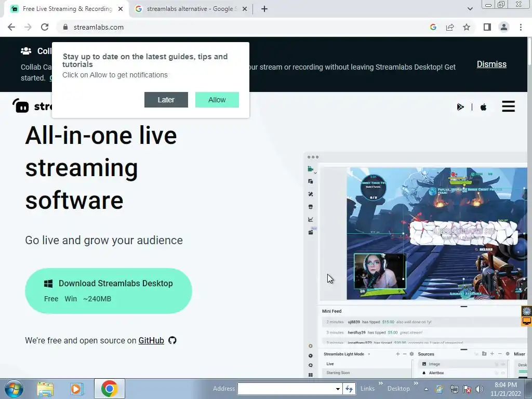Click the Google icon in address bar
The image size is (532, 399).
(433, 27)
